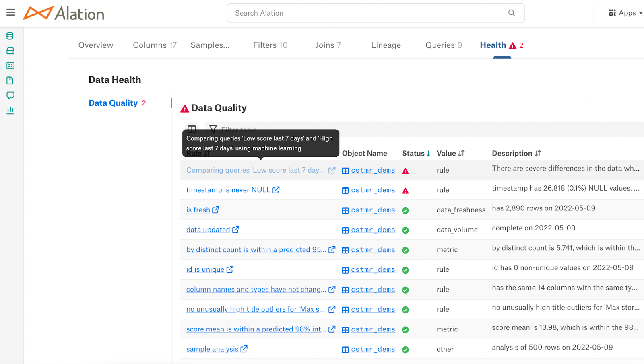Click green check status in 'data updated' row
Screen dimensions: 644x364
[405, 230]
